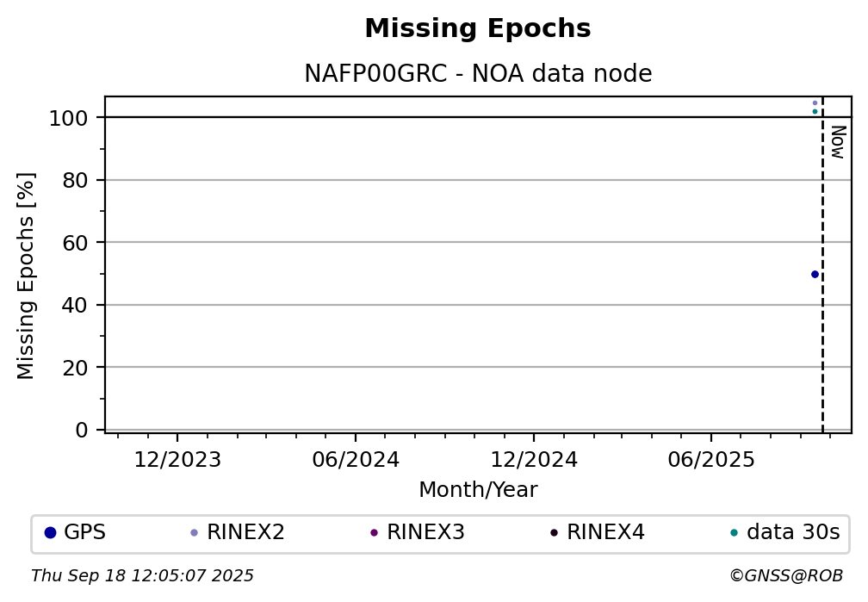The image size is (868, 602).
Task: Click the ©GNSS@ROB credit text
Action: click(x=786, y=576)
